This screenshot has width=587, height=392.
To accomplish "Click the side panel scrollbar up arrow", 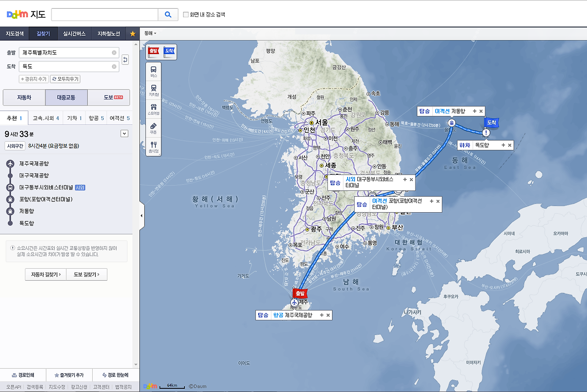I will [x=136, y=44].
